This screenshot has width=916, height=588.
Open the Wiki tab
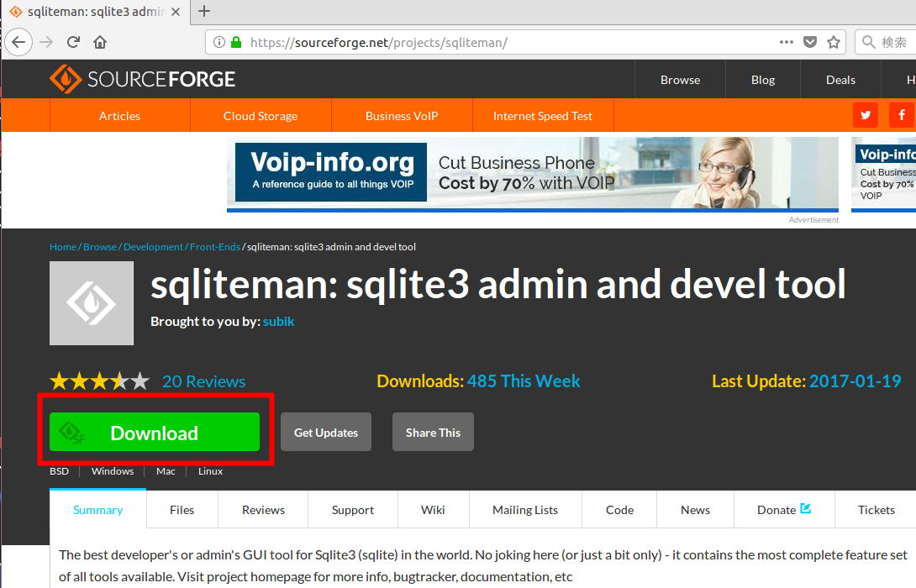[433, 510]
